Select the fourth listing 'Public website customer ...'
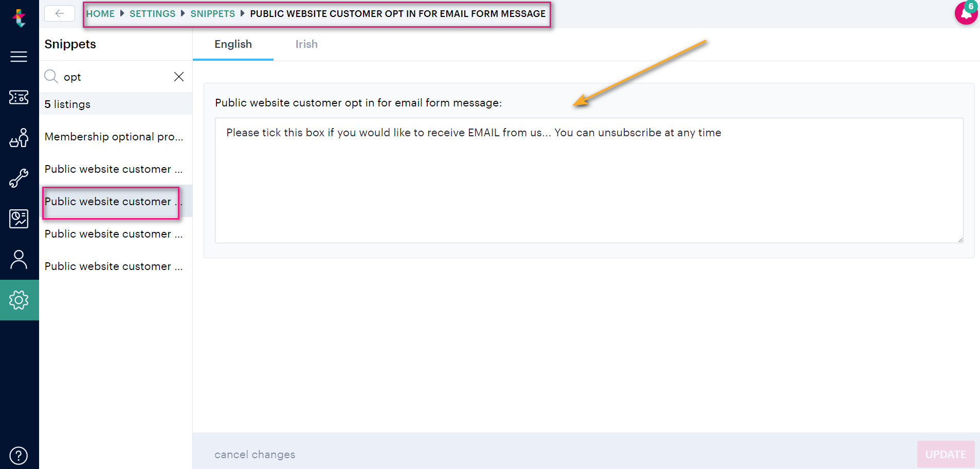This screenshot has width=980, height=469. (116, 234)
